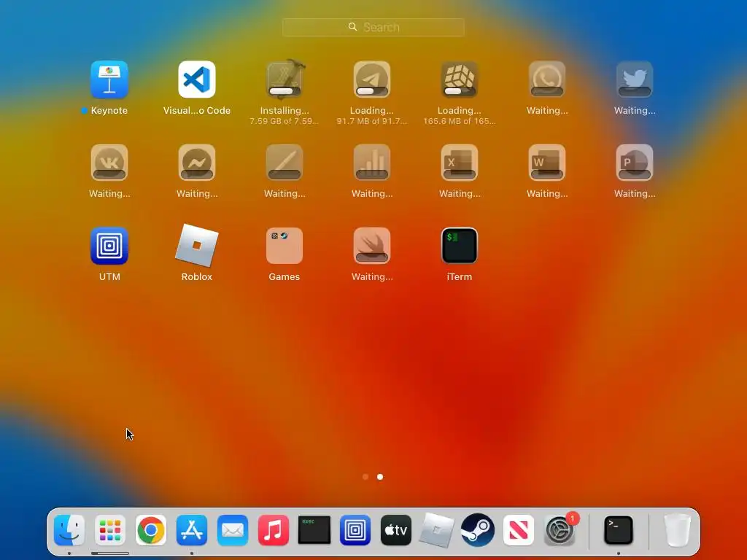Click the Launchpad icon in the Dock
This screenshot has height=560, width=747.
point(110,530)
